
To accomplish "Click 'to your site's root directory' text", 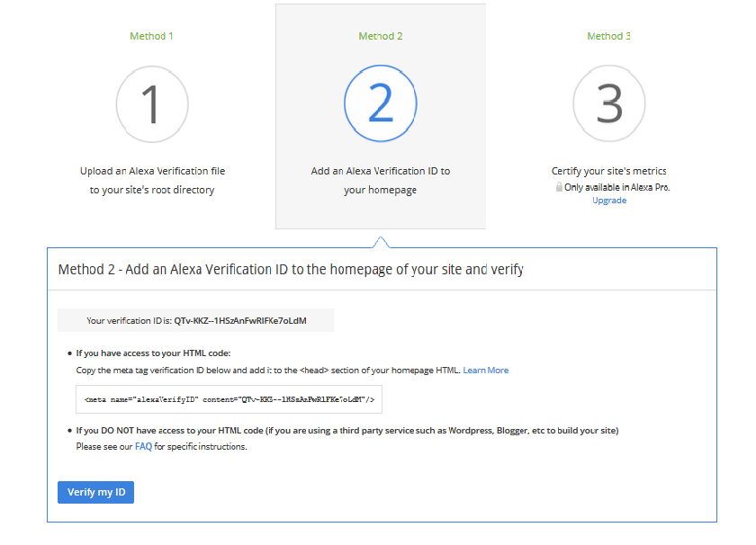I will coord(152,190).
